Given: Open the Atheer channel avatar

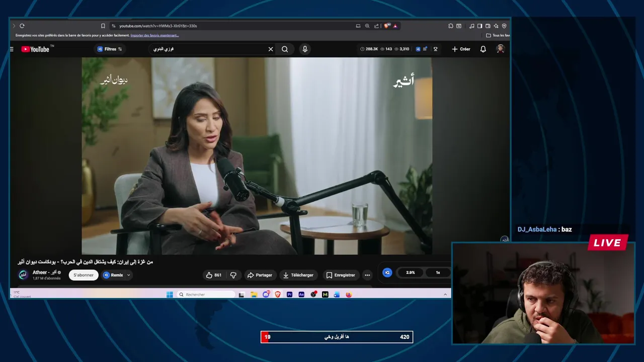Looking at the screenshot, I should (x=23, y=275).
